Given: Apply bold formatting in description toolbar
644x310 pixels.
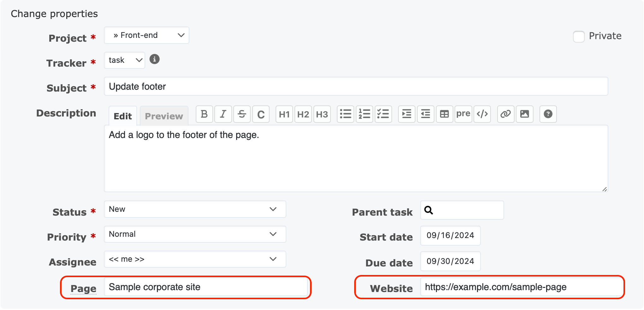Looking at the screenshot, I should pos(204,114).
